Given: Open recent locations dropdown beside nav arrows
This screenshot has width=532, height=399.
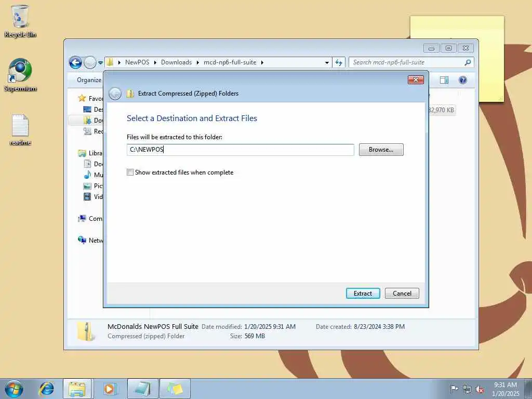Looking at the screenshot, I should (100, 63).
